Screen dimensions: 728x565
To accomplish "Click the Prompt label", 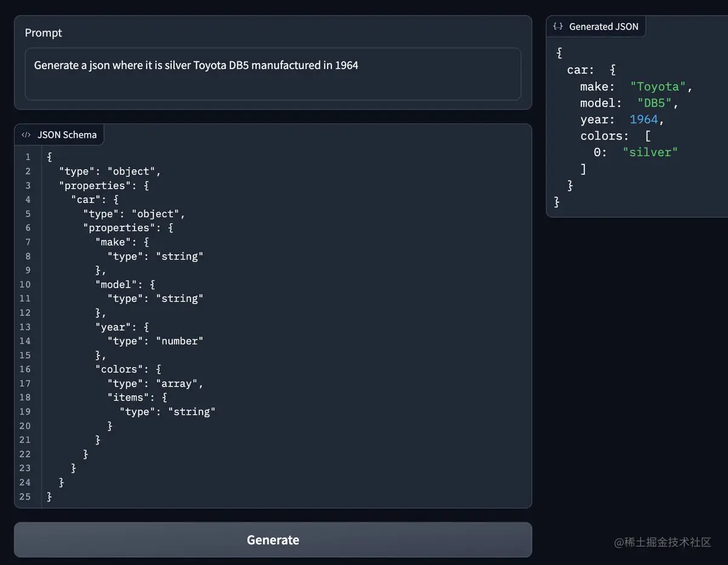I will (x=44, y=33).
